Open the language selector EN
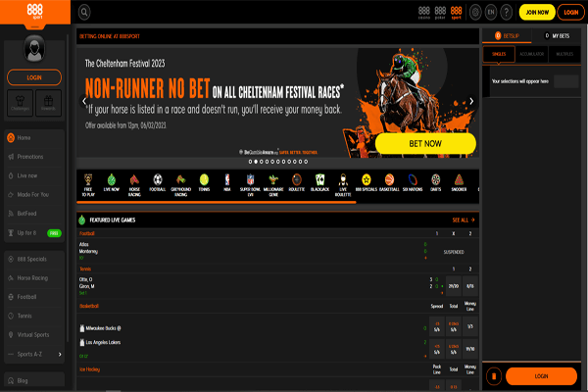The image size is (588, 392). 491,13
